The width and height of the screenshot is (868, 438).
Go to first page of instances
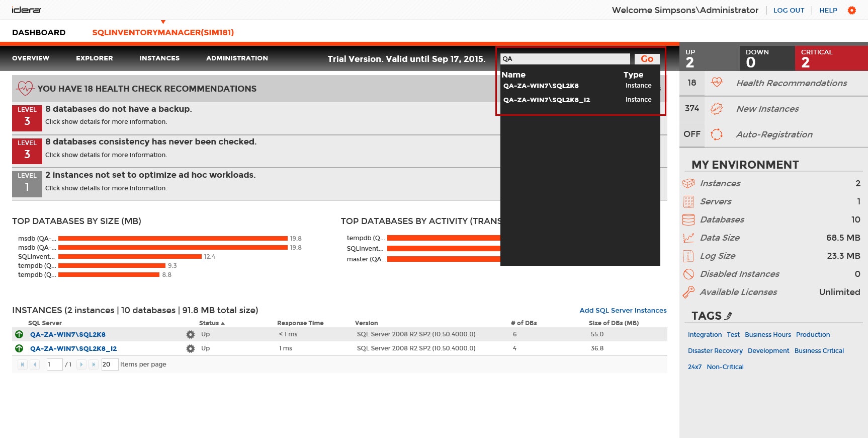pos(22,364)
